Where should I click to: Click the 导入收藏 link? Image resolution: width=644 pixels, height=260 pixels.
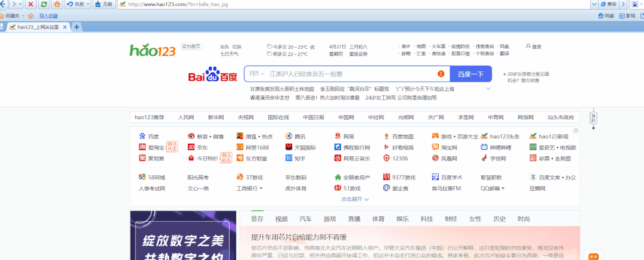[x=48, y=16]
